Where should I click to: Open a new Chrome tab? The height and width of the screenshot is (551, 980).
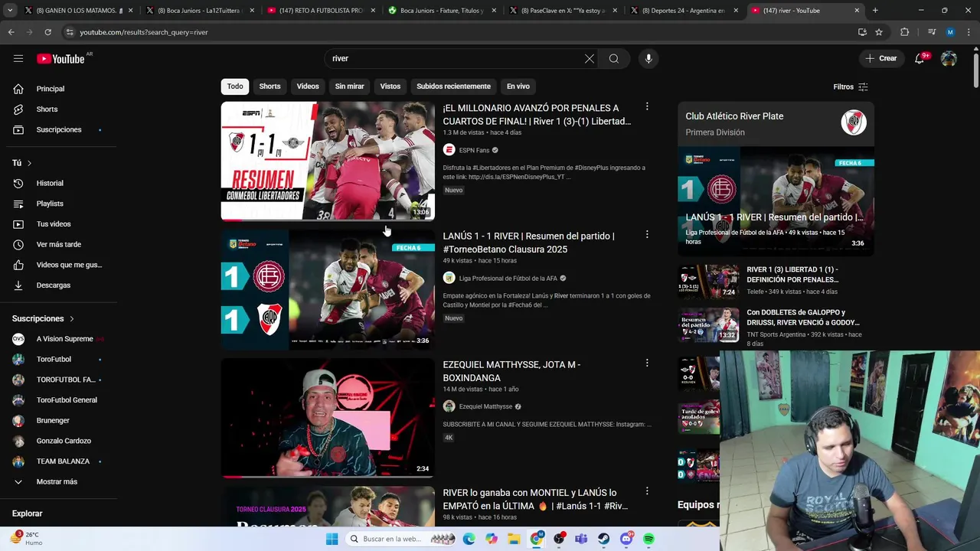(875, 11)
